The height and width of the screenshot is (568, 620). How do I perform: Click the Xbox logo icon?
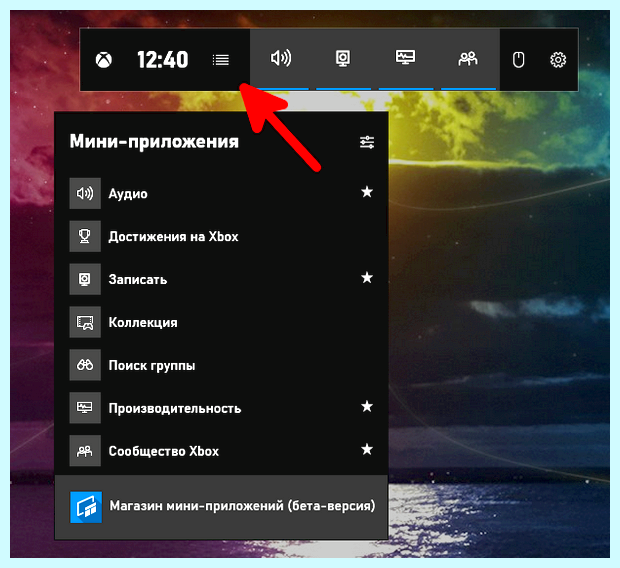[x=104, y=60]
